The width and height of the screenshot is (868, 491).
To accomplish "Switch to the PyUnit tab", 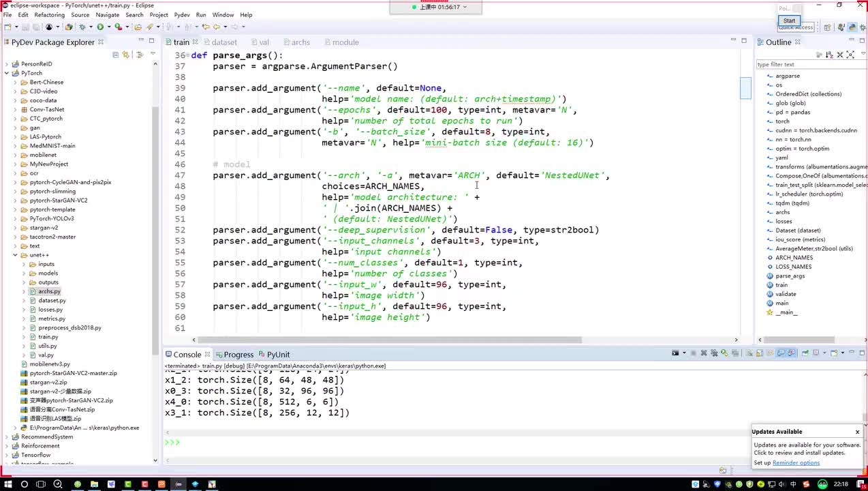I will 278,355.
